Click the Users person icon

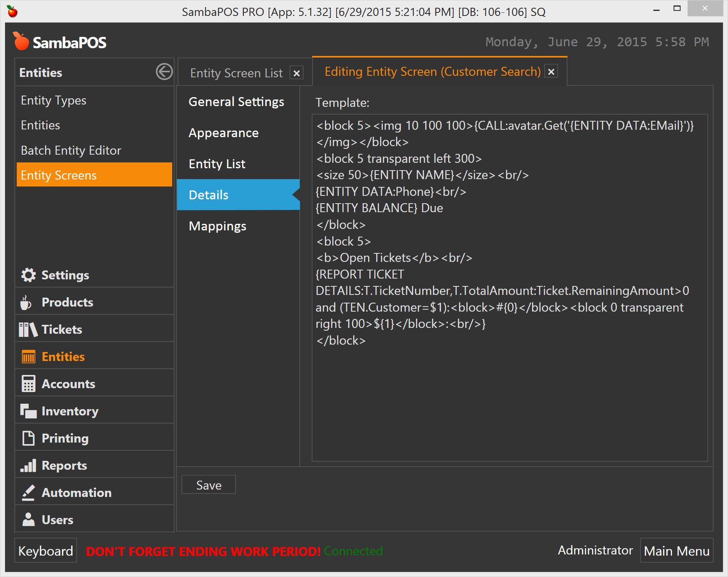[28, 519]
